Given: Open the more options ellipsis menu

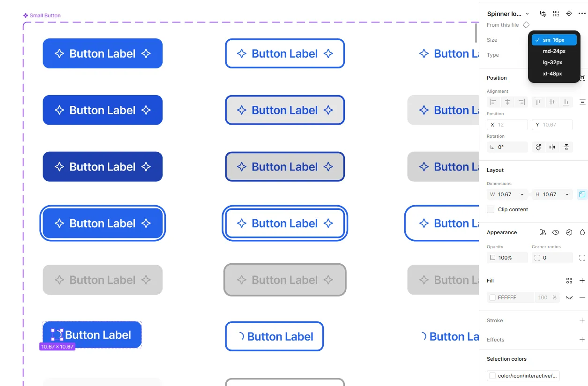Looking at the screenshot, I should tap(582, 14).
